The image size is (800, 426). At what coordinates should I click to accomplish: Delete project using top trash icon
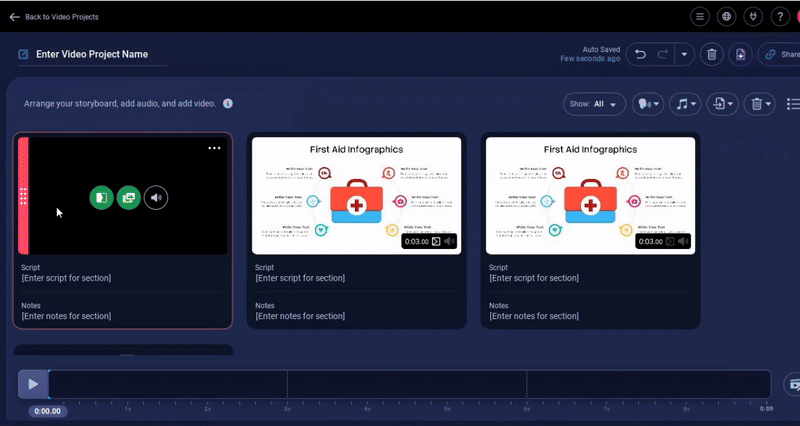pos(711,54)
